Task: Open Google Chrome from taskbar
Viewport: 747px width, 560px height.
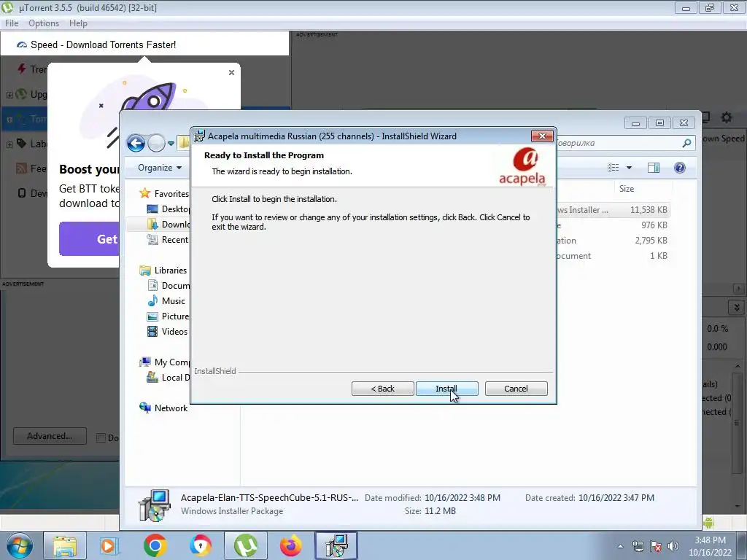Action: (x=155, y=545)
